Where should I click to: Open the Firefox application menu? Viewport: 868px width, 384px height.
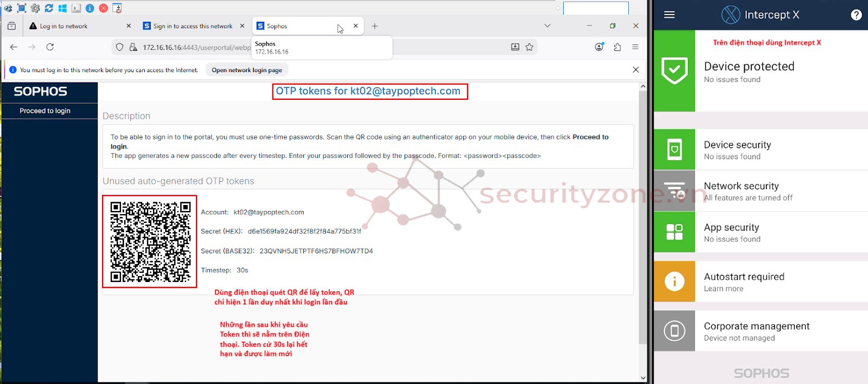[635, 47]
